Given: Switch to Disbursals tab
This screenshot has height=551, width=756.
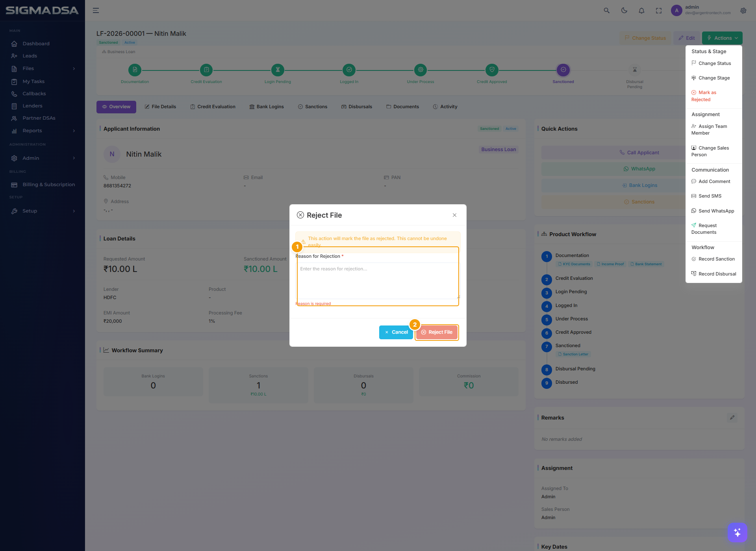Looking at the screenshot, I should pos(357,107).
